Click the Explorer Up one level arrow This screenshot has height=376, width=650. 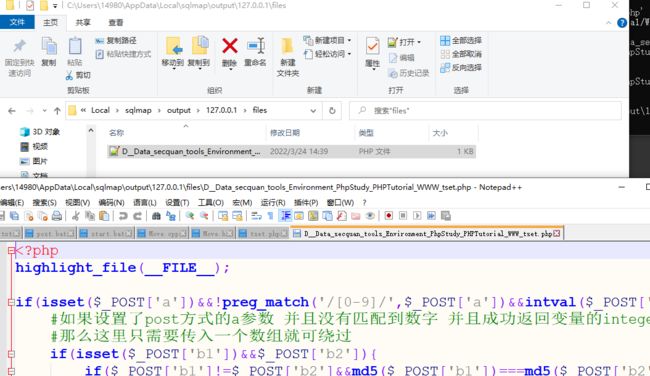tap(57, 111)
